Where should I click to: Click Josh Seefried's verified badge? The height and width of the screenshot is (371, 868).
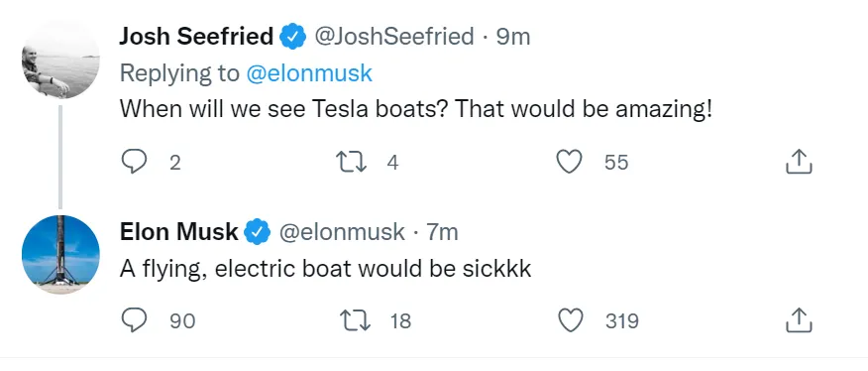point(293,37)
